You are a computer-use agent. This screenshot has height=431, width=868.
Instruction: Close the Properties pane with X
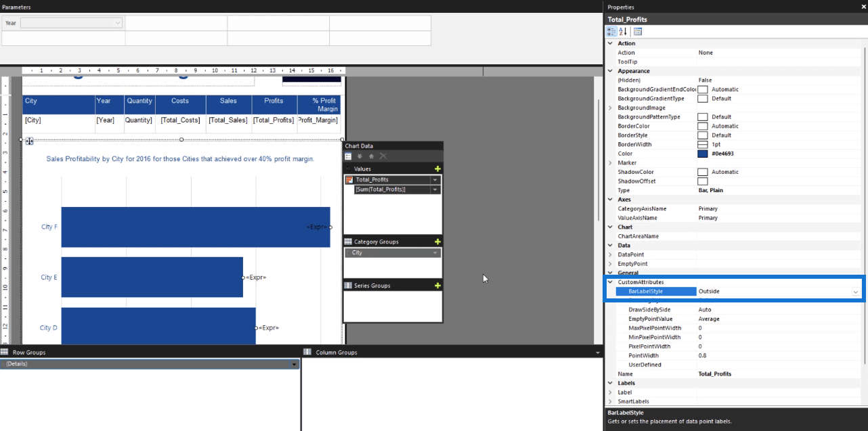pos(863,7)
